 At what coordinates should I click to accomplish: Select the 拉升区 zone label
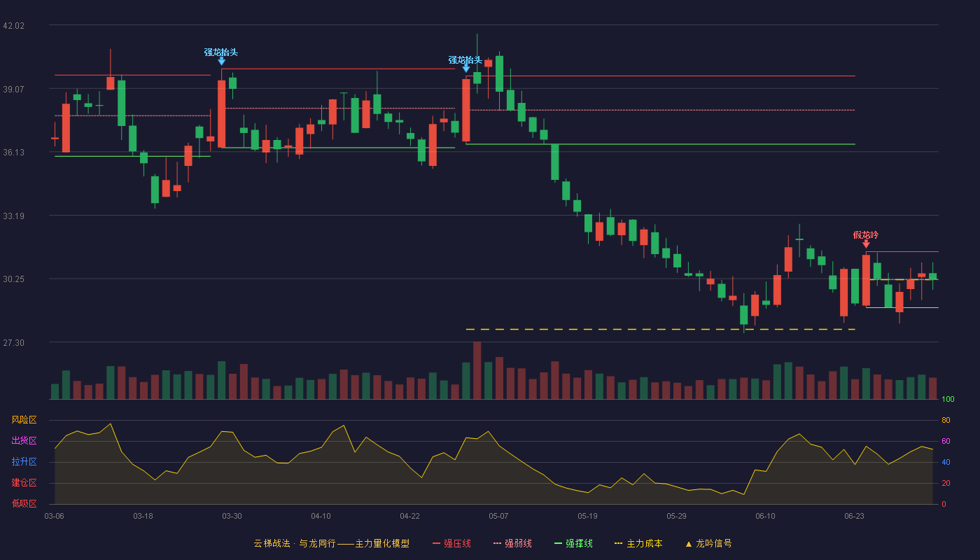pos(24,462)
